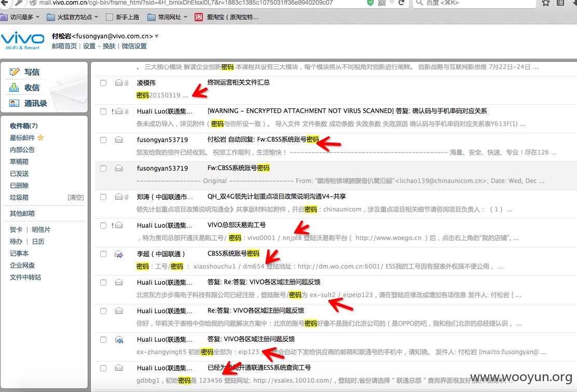Tick checkbox for VIVO总部沃易购工号 email

(103, 226)
